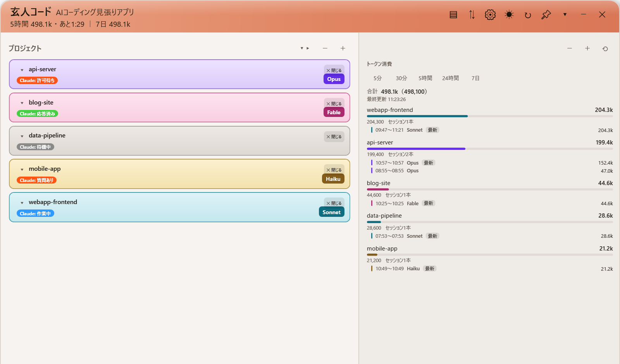Image resolution: width=620 pixels, height=364 pixels.
Task: Collapse the data-pipeline project card
Action: (22, 136)
